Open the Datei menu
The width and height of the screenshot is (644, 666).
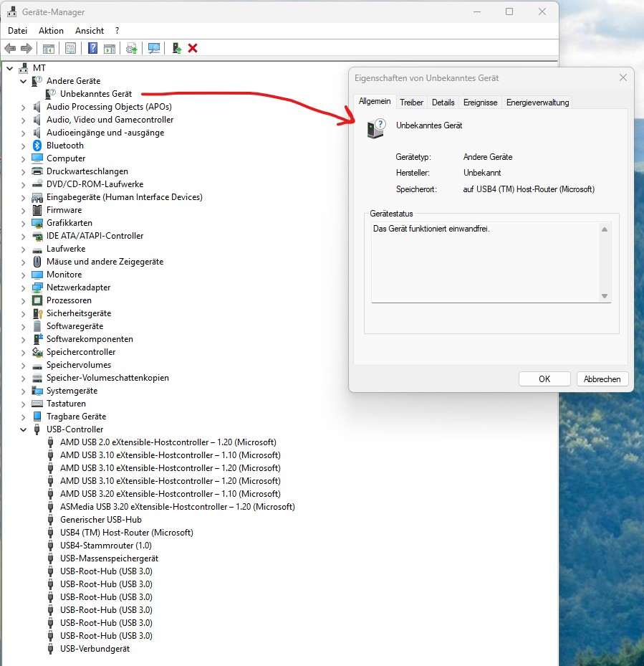[x=17, y=31]
